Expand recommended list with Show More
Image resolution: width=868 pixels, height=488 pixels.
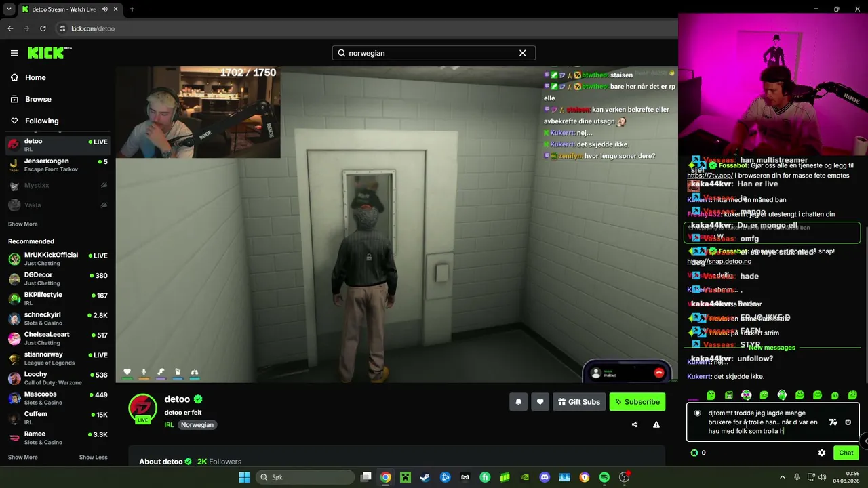pyautogui.click(x=22, y=457)
